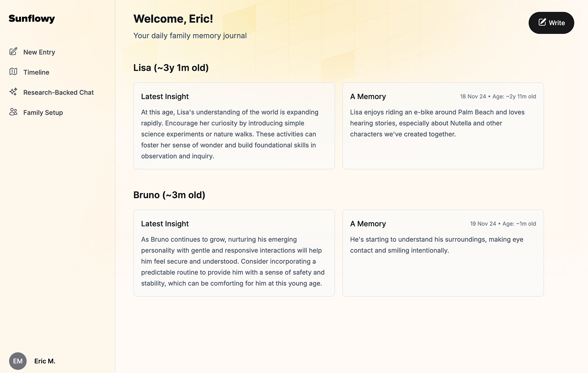588x373 pixels.
Task: Open Bruno's Latest Insight card
Action: [x=234, y=253]
